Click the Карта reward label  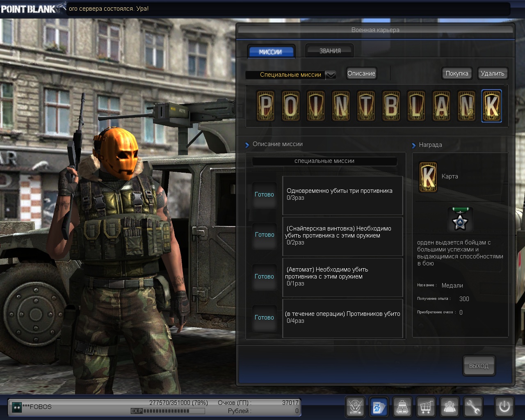(450, 176)
